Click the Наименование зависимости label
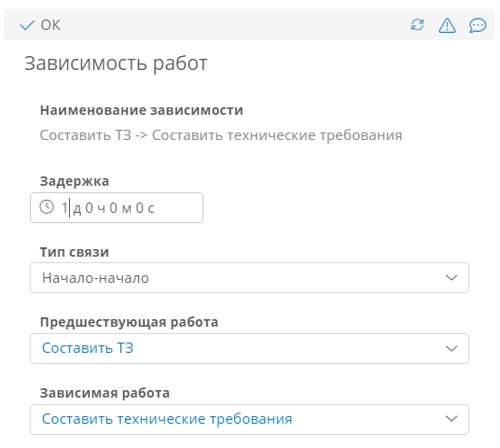Viewport: 500px width, 448px height. coord(142,110)
